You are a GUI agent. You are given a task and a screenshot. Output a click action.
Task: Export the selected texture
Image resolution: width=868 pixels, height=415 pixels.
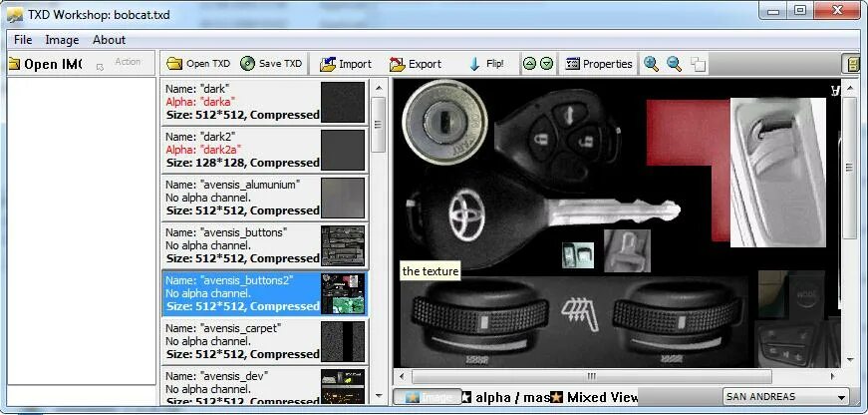click(416, 64)
